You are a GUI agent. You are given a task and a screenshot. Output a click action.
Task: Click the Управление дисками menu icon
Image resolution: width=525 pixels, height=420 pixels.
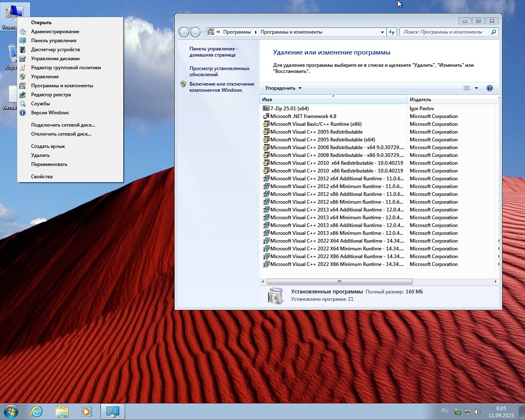click(x=23, y=59)
